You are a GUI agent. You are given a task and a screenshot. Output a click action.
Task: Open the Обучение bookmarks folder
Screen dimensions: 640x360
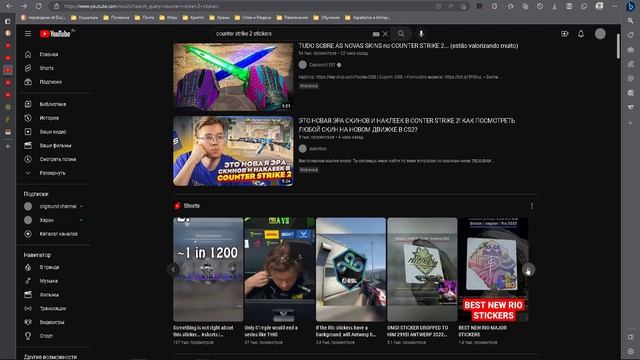pyautogui.click(x=326, y=18)
